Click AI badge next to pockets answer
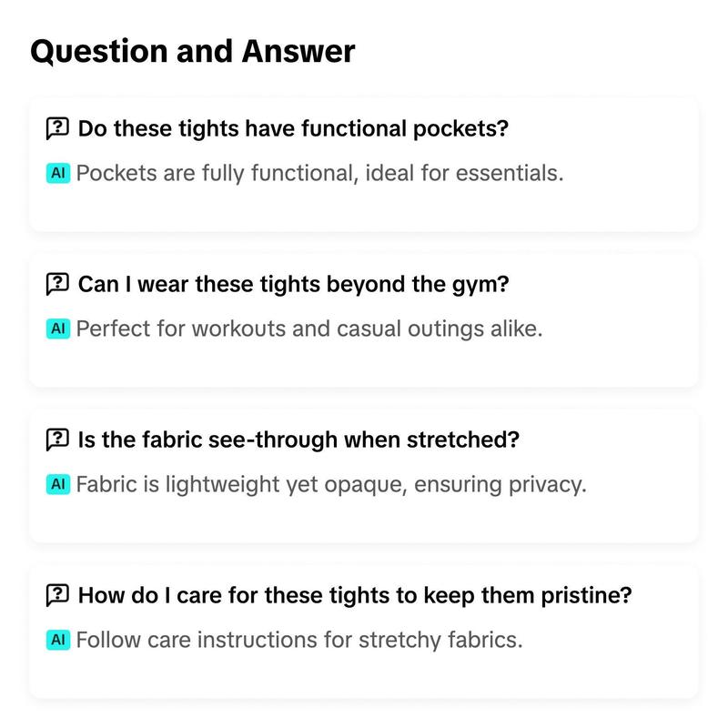Viewport: 728px width, 728px height. [58, 173]
